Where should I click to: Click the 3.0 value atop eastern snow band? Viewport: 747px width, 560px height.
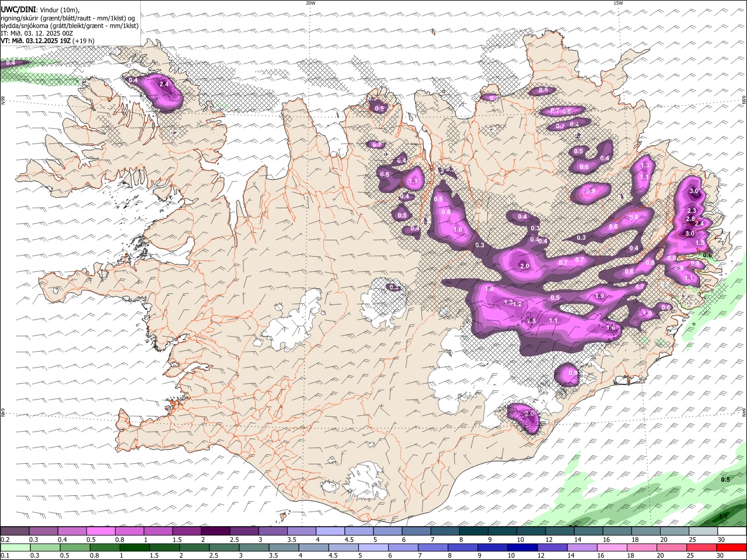(x=694, y=191)
